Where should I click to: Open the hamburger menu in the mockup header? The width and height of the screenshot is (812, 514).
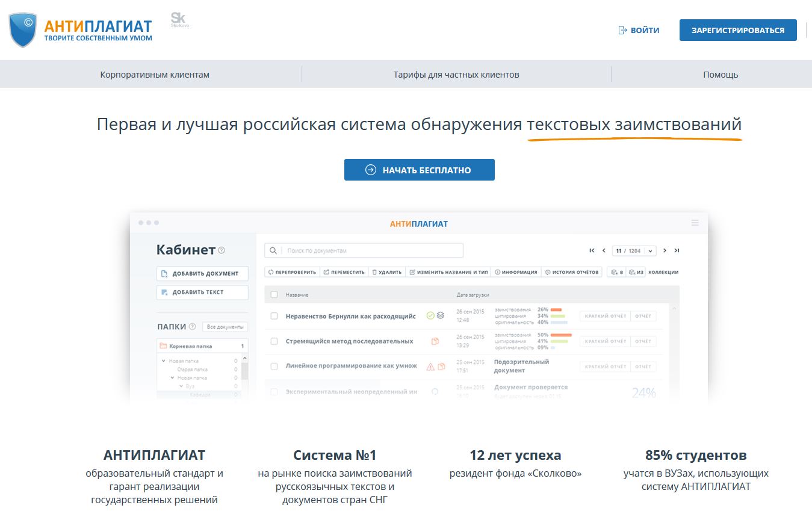(x=695, y=223)
